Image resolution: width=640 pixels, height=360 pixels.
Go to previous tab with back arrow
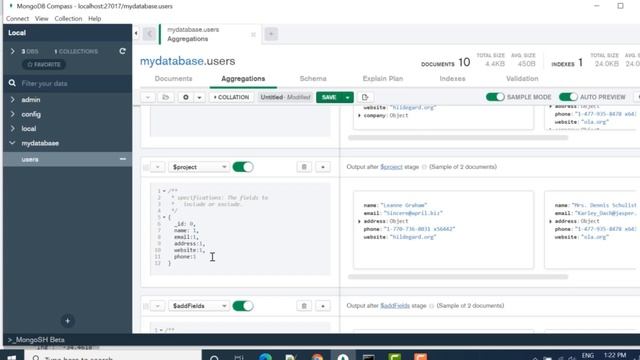[x=149, y=34]
